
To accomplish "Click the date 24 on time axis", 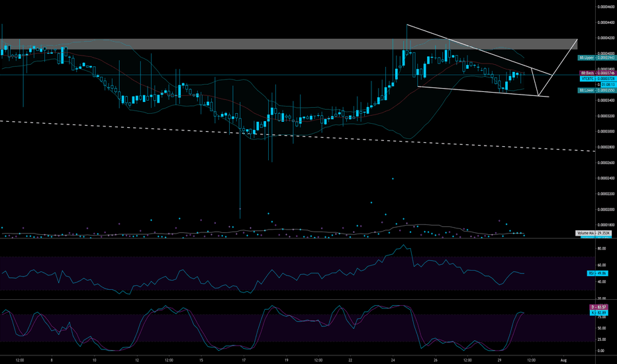I will 393,360.
